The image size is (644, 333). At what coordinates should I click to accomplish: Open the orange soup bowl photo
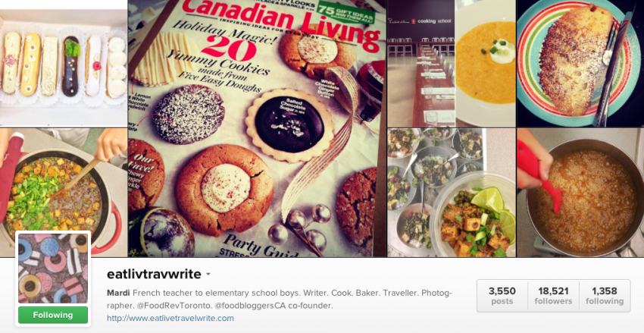coord(486,63)
